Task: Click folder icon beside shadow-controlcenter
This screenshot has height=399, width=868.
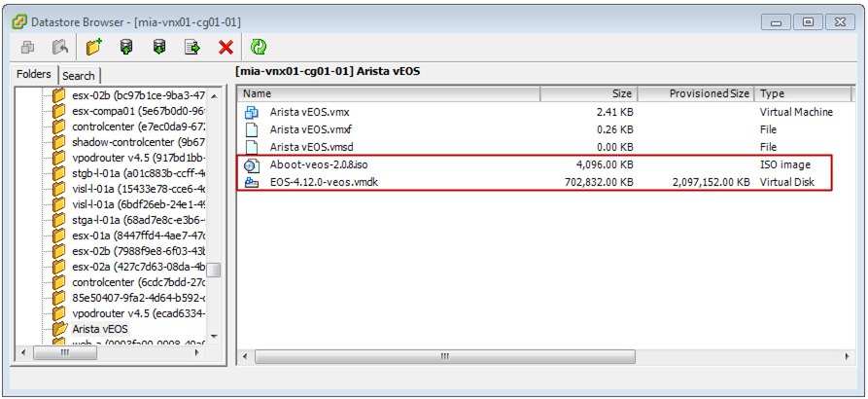Action: (x=59, y=142)
